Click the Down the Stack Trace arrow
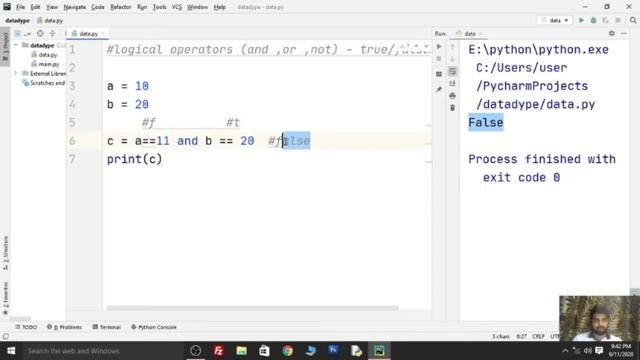The width and height of the screenshot is (640, 360). (452, 59)
